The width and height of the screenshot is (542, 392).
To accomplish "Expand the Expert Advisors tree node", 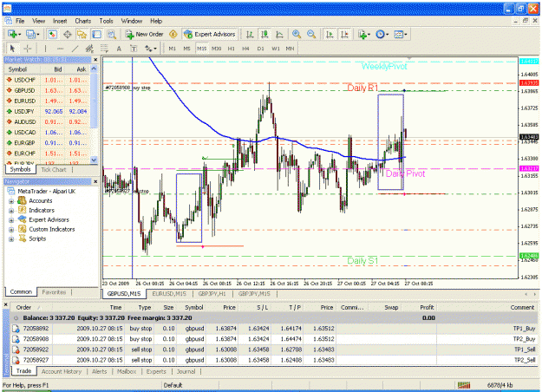I will click(11, 220).
